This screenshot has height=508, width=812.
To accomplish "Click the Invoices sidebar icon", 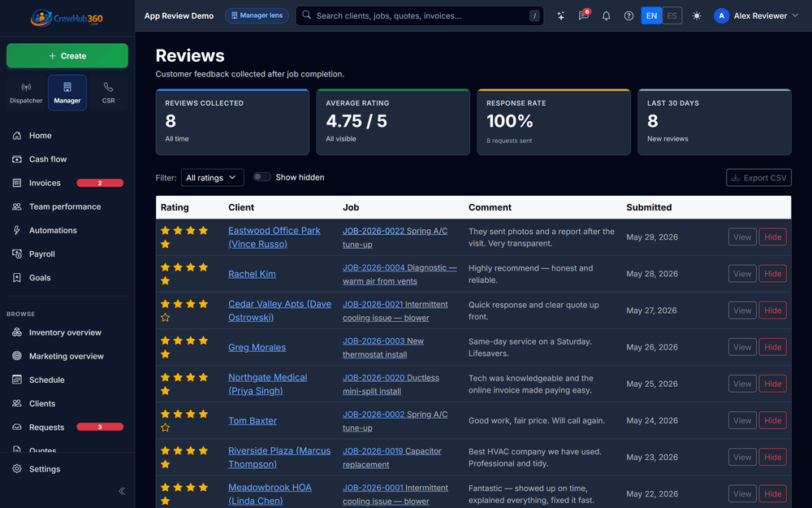I will 17,183.
